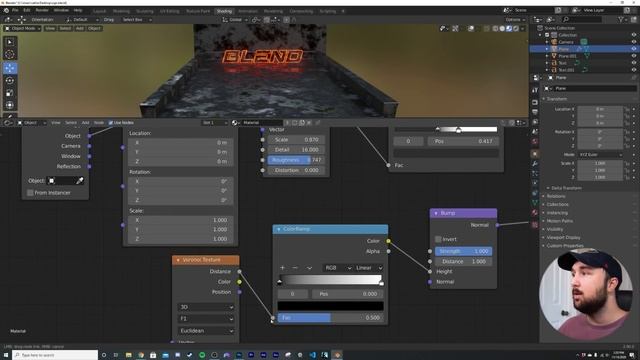The width and height of the screenshot is (640, 360).
Task: Adjust the ColorRamp Fac slider
Action: pos(330,318)
